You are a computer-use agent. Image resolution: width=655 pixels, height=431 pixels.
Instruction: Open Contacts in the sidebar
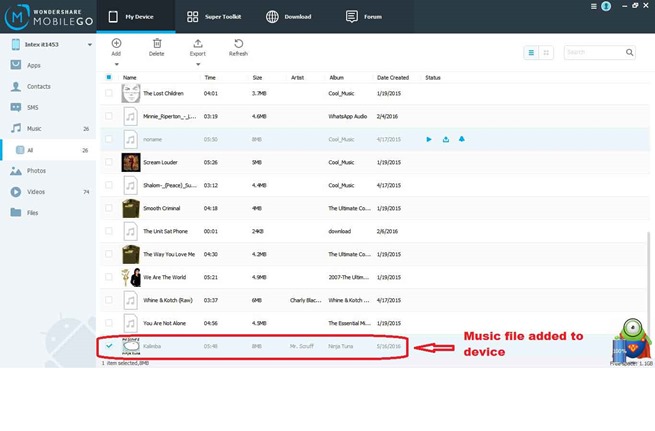[x=48, y=86]
